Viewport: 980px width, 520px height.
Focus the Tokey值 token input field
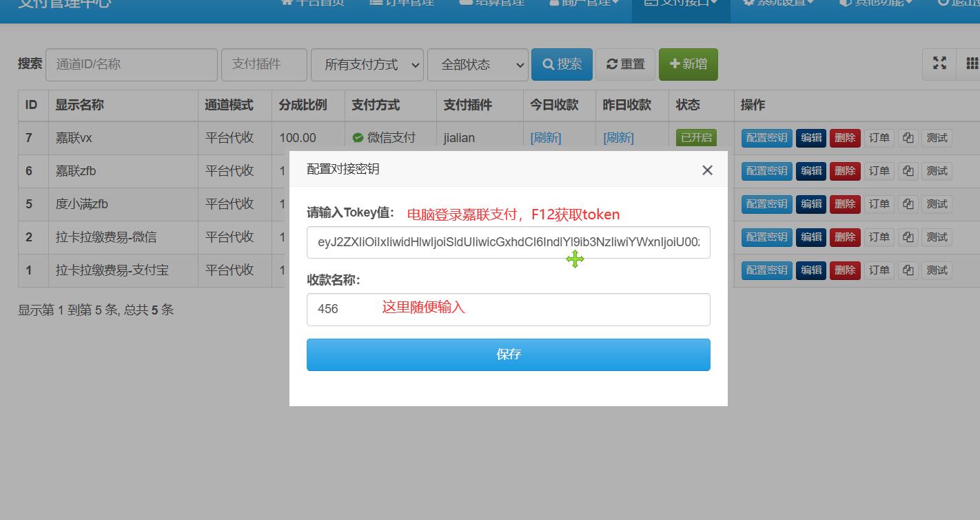(x=509, y=242)
